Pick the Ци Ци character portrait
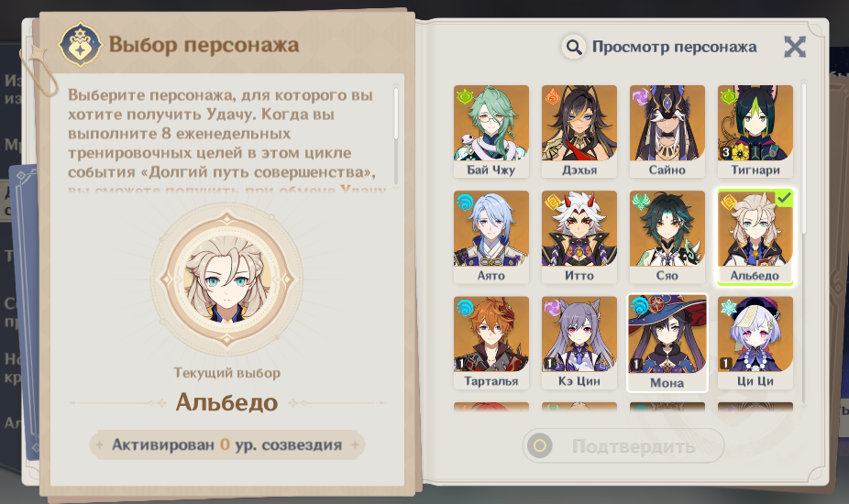Image resolution: width=849 pixels, height=504 pixels. point(755,342)
